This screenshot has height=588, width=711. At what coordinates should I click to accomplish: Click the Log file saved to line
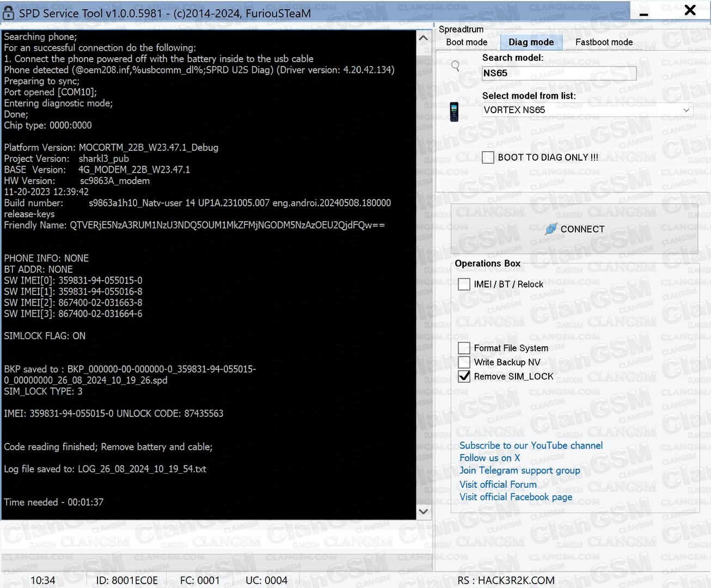pos(105,469)
